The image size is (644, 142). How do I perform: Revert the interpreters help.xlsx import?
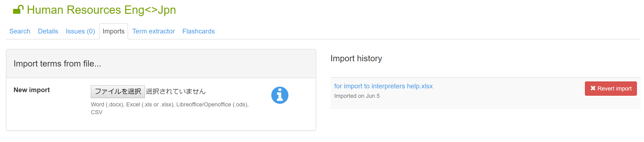(611, 88)
